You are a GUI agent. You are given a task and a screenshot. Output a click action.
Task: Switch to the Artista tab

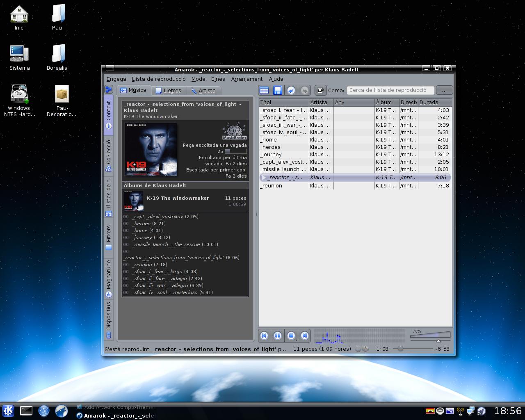point(203,90)
